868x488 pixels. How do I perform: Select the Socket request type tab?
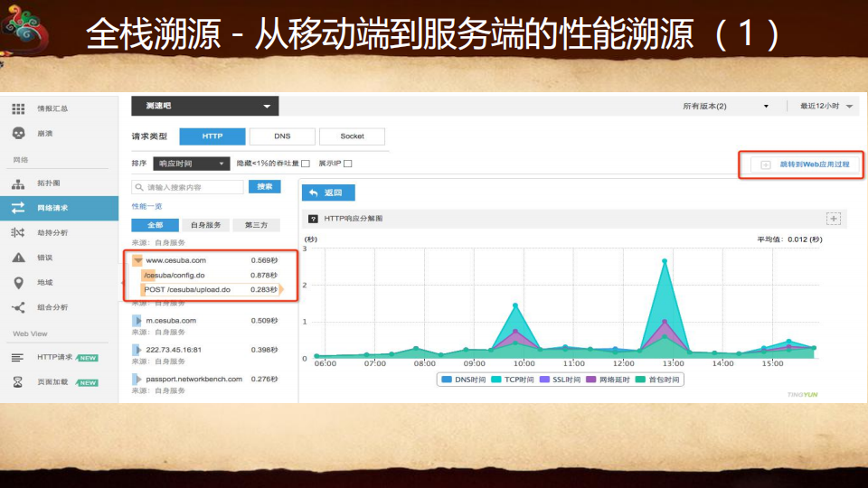pos(352,136)
